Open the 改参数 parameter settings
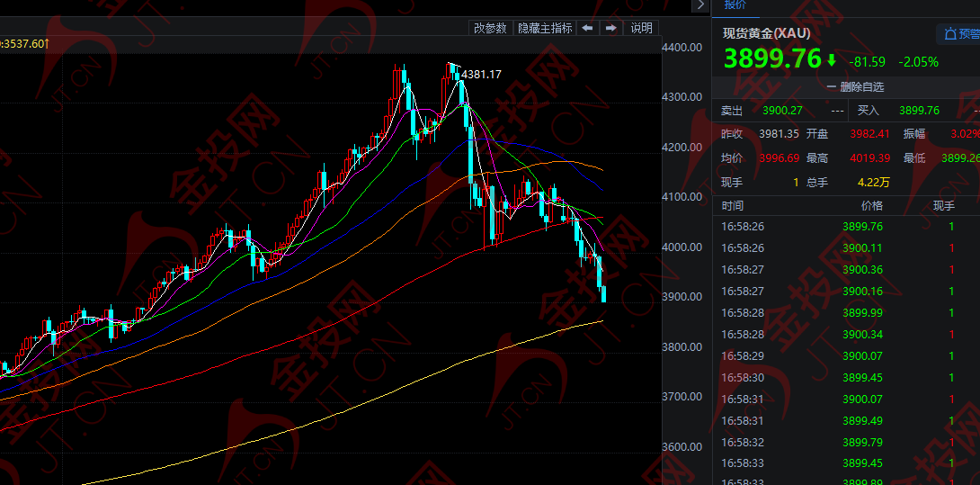The image size is (980, 485). point(491,28)
